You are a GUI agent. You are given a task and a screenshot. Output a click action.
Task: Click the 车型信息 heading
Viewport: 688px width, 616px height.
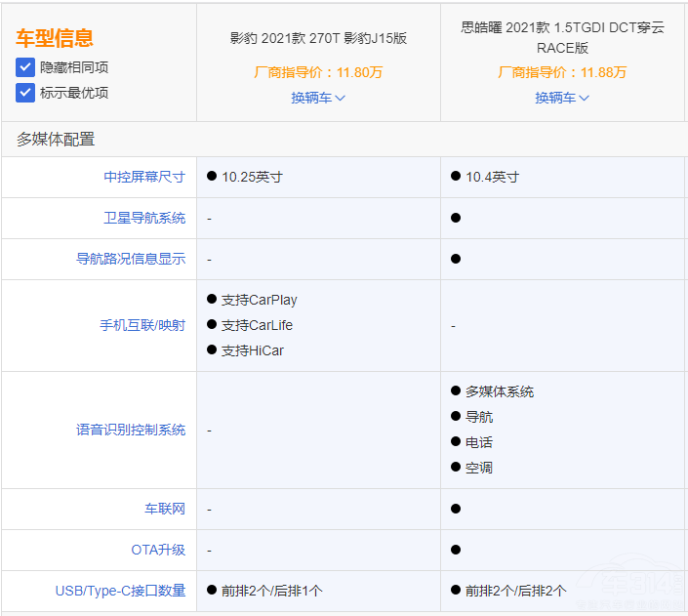coord(55,38)
